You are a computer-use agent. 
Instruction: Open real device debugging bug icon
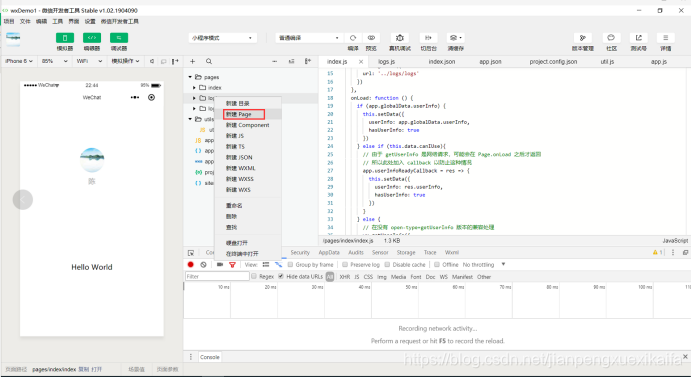pos(400,38)
